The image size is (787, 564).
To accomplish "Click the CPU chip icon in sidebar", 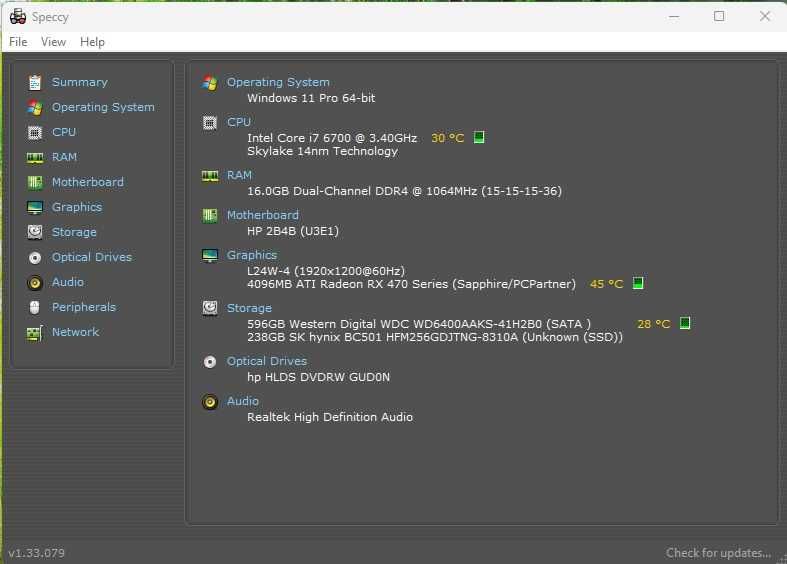I will coord(35,132).
